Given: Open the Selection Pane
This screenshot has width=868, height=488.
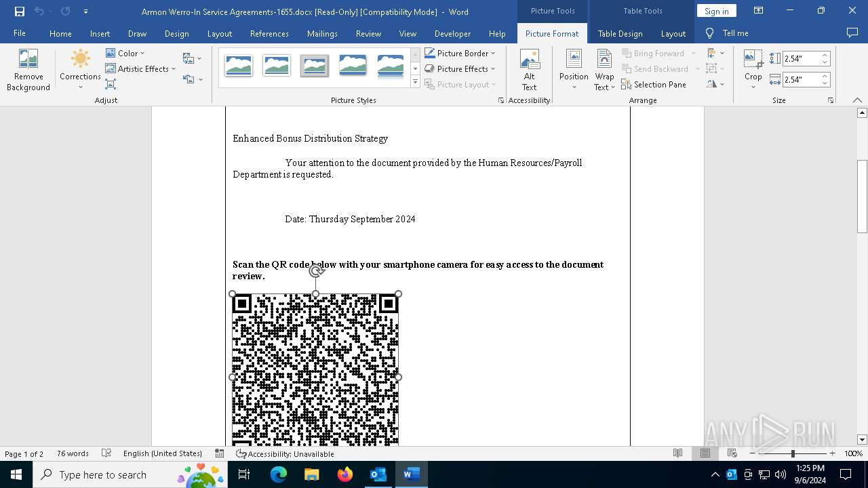Looking at the screenshot, I should pos(654,85).
